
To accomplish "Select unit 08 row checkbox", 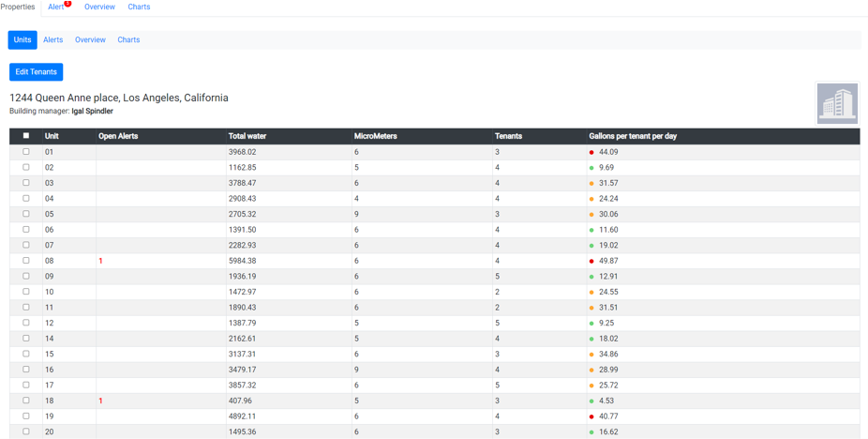I will 26,261.
